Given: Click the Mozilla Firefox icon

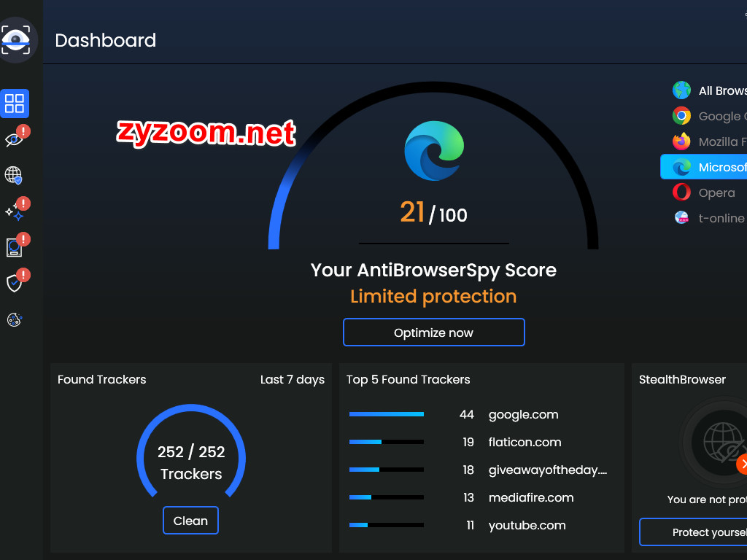Looking at the screenshot, I should point(682,141).
